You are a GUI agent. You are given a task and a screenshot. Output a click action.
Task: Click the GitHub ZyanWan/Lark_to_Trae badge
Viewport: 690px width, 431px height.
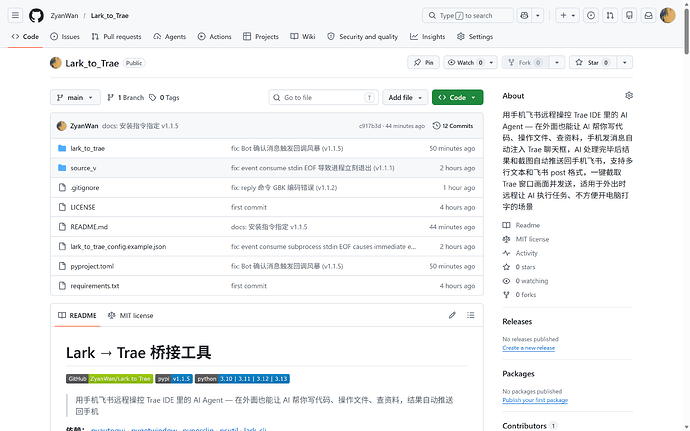click(110, 379)
